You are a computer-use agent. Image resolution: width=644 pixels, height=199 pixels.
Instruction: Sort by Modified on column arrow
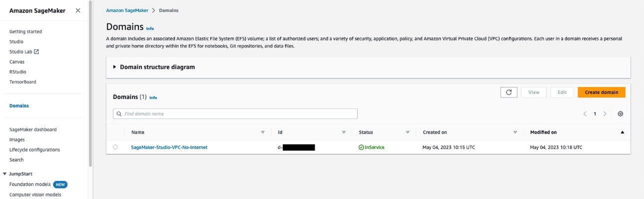tap(622, 132)
